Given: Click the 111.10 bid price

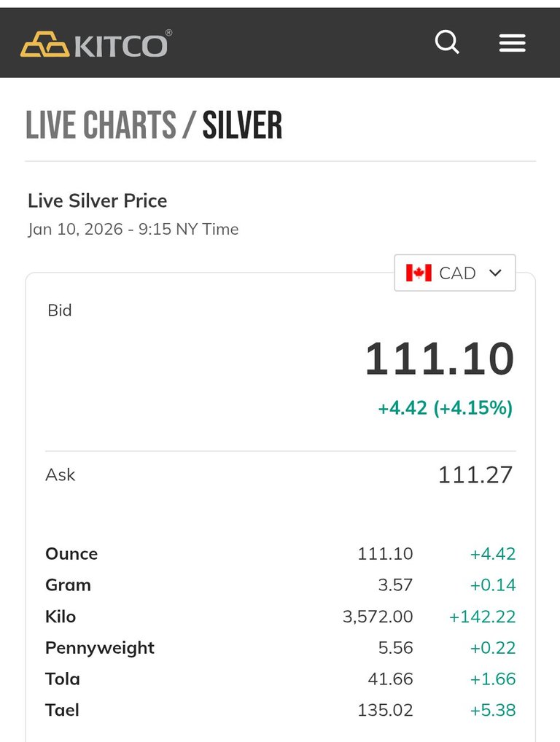Looking at the screenshot, I should [440, 359].
